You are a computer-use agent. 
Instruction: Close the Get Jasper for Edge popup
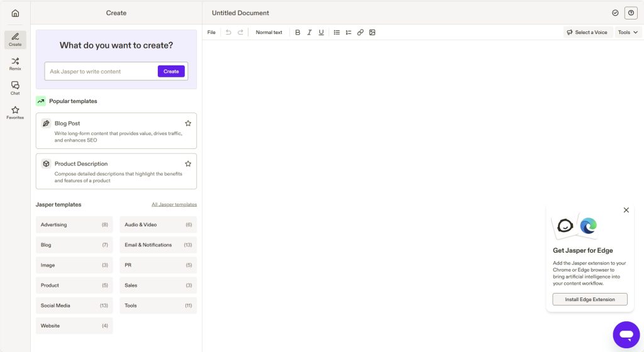pos(626,210)
